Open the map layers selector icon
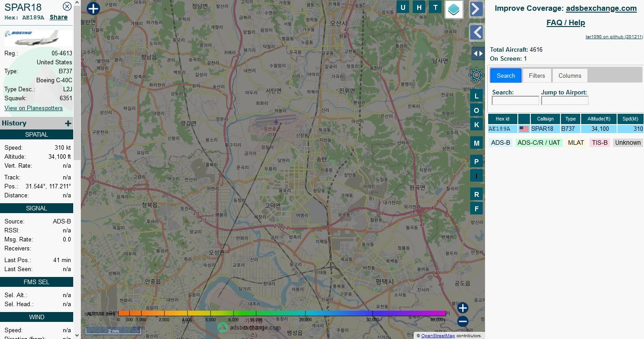 click(454, 9)
